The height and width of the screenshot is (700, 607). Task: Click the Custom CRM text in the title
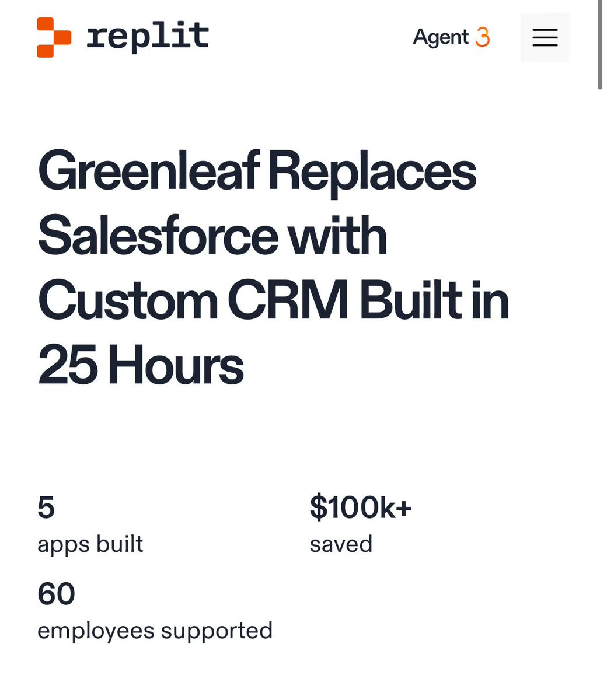click(193, 301)
